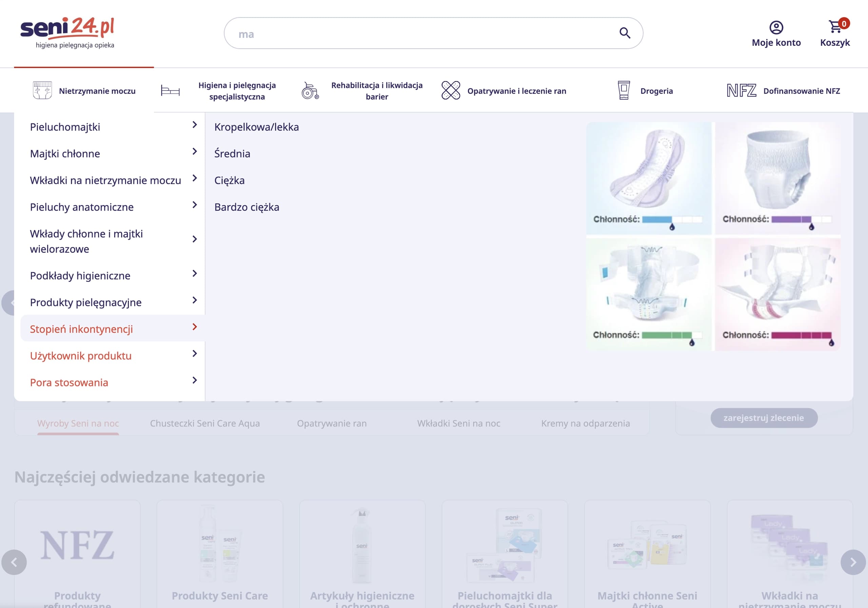Click the Pora stosowania category label
Image resolution: width=868 pixels, height=608 pixels.
(69, 383)
